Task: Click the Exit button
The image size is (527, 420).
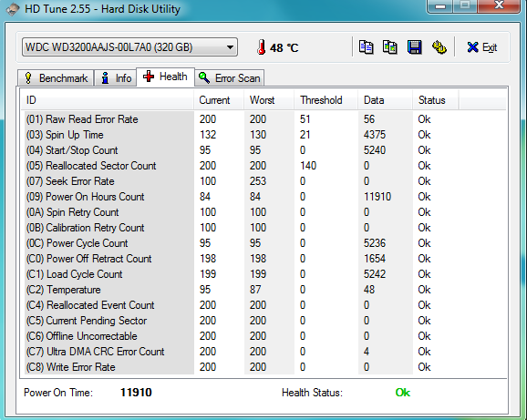Action: pos(482,47)
